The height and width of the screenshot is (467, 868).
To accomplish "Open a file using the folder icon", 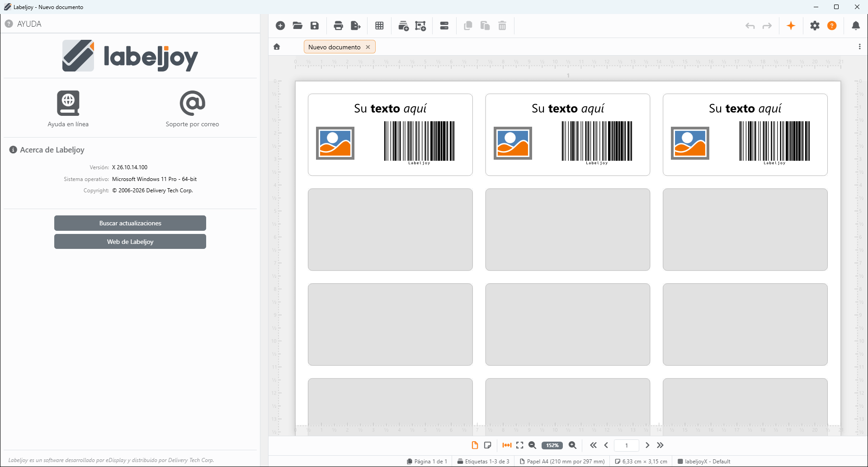I will [x=297, y=26].
